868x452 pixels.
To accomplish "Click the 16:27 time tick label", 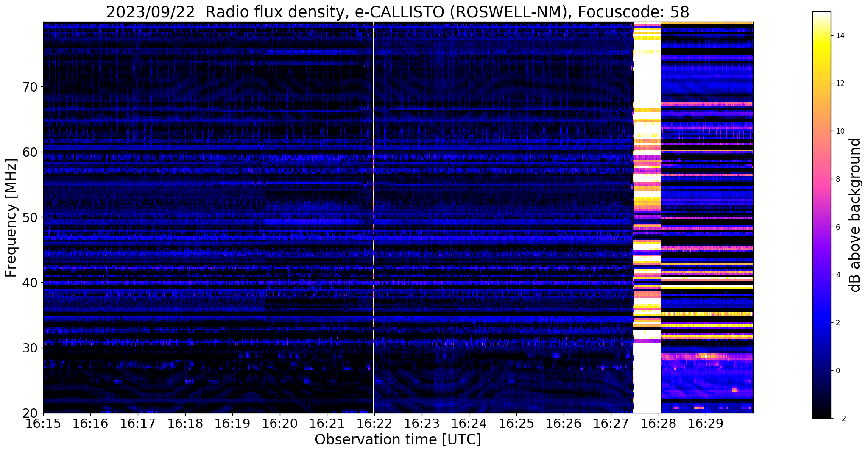I will 611,423.
